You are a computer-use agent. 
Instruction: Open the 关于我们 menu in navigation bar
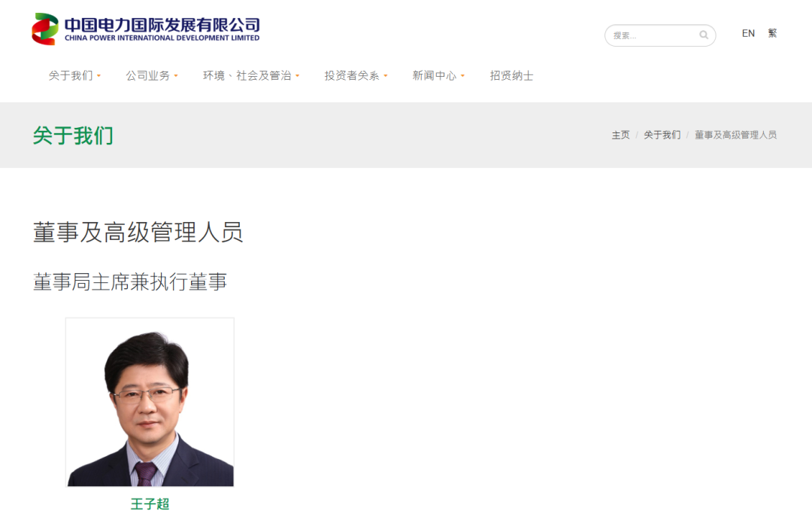coord(71,75)
